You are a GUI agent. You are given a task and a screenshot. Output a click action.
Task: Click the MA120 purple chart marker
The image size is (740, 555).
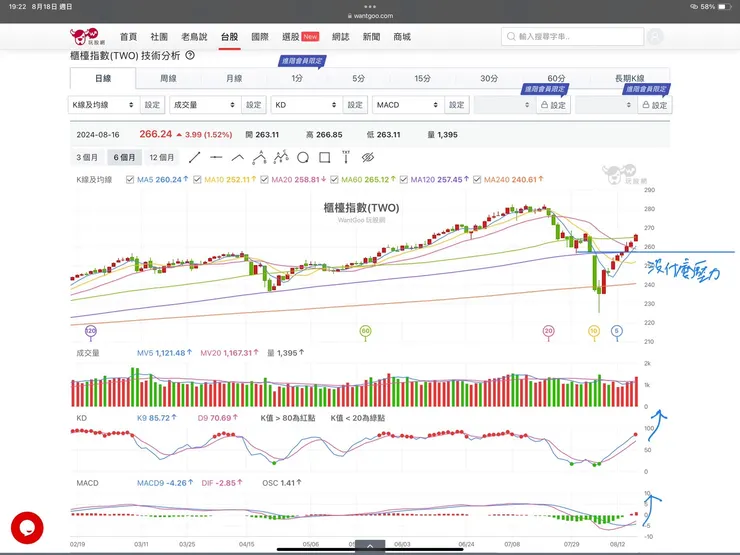[91, 332]
